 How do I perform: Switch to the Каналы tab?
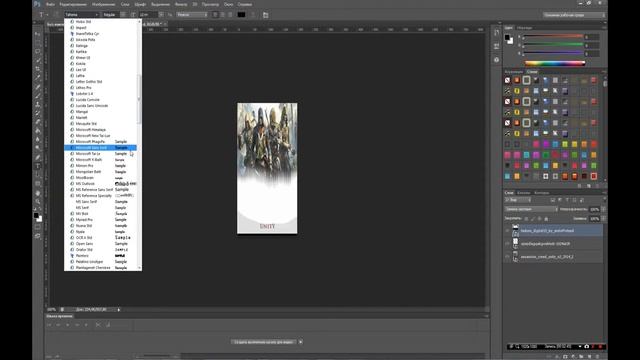click(524, 193)
